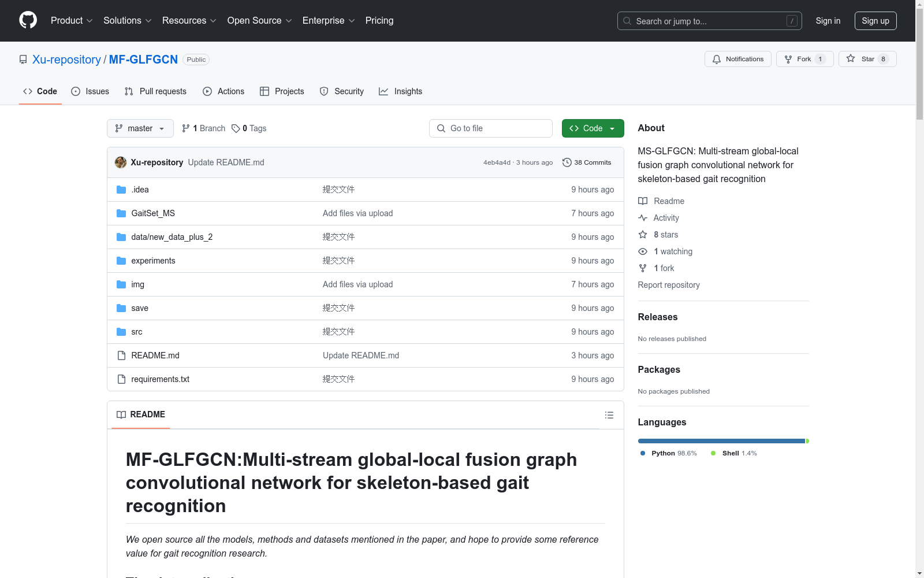Screen dimensions: 924x578
Task: Click the requirements.txt file icon
Action: (x=121, y=379)
